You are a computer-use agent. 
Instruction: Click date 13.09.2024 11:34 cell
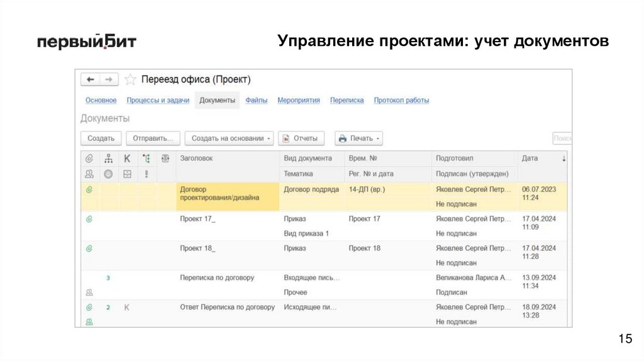point(538,282)
